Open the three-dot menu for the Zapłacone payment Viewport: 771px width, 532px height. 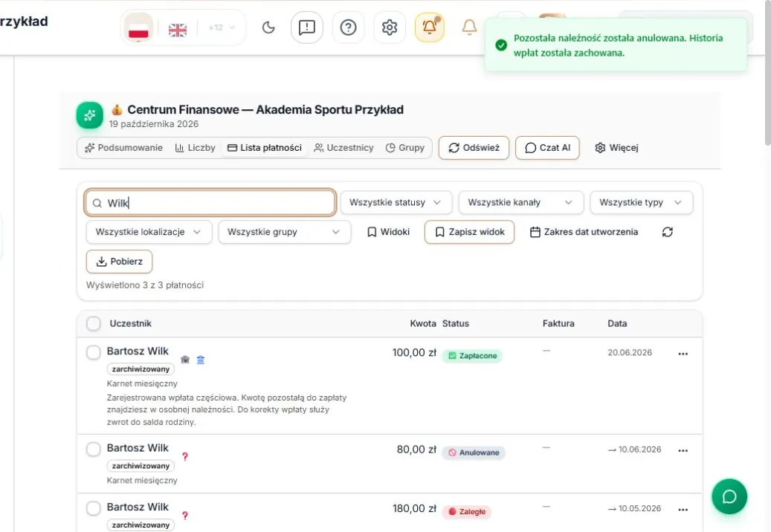coord(683,354)
